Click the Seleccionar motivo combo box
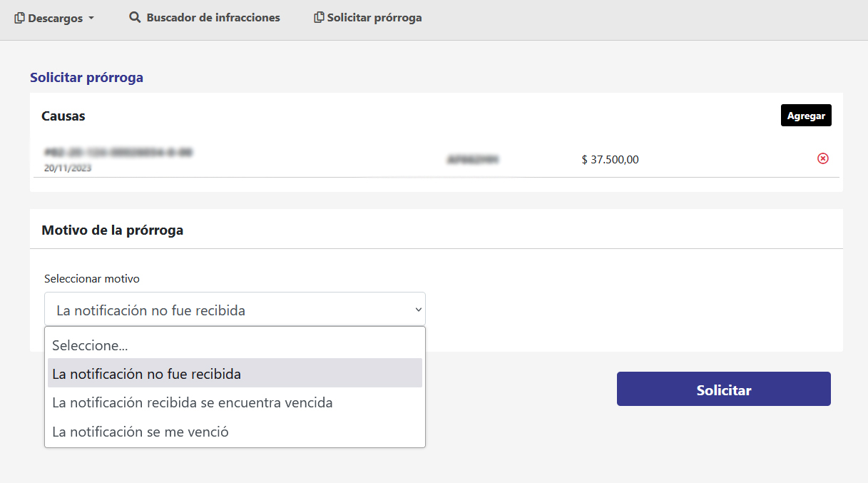868x483 pixels. click(x=228, y=310)
